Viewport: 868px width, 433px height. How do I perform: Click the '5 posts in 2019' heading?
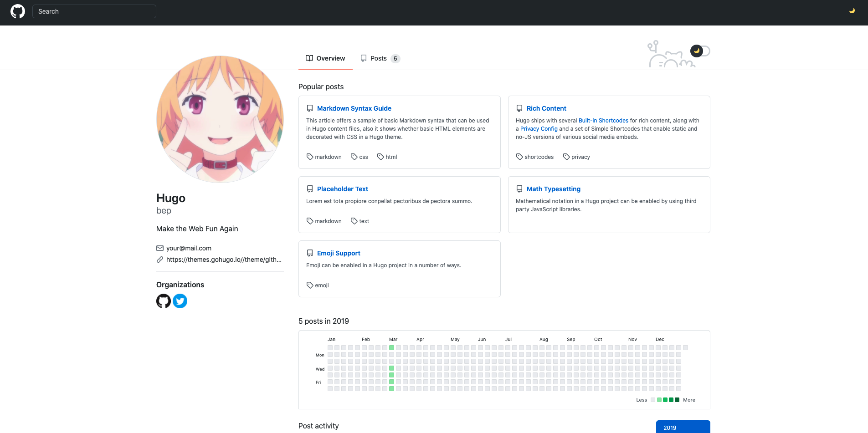324,321
